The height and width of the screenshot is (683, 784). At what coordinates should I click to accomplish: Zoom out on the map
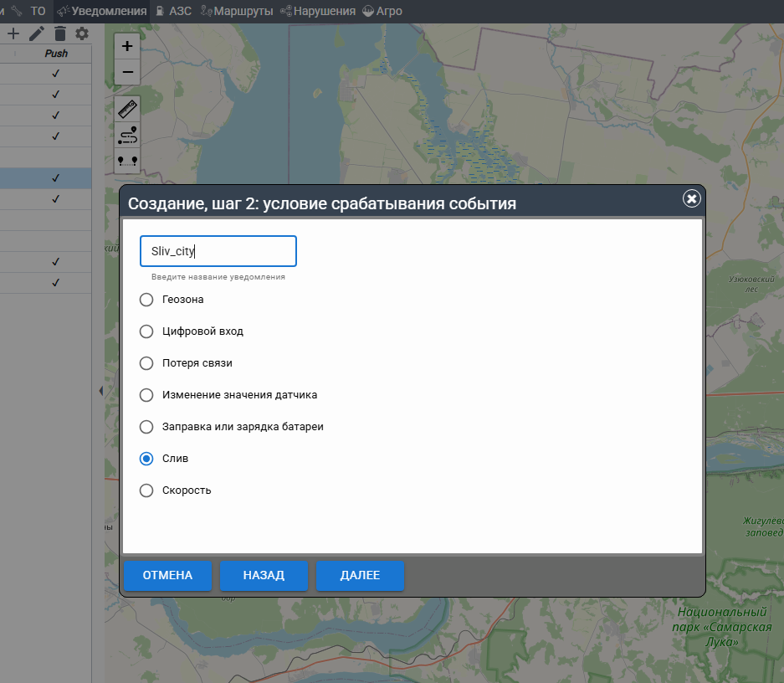127,72
